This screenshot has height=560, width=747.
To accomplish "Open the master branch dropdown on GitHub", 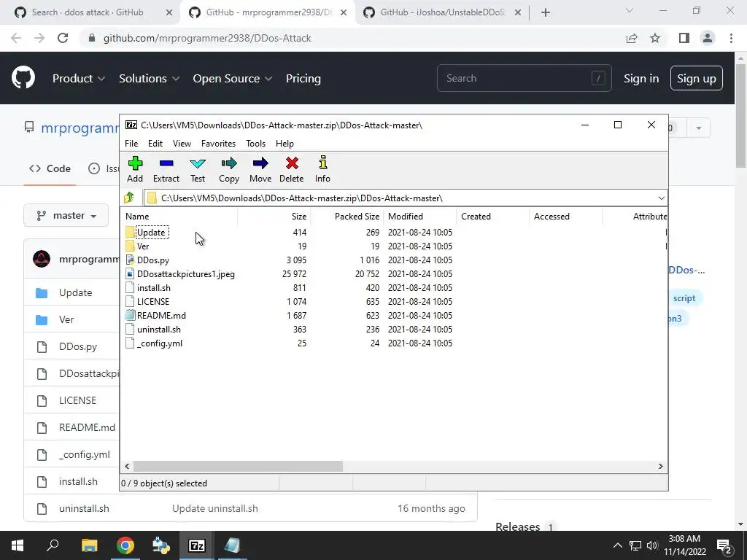I will (66, 216).
